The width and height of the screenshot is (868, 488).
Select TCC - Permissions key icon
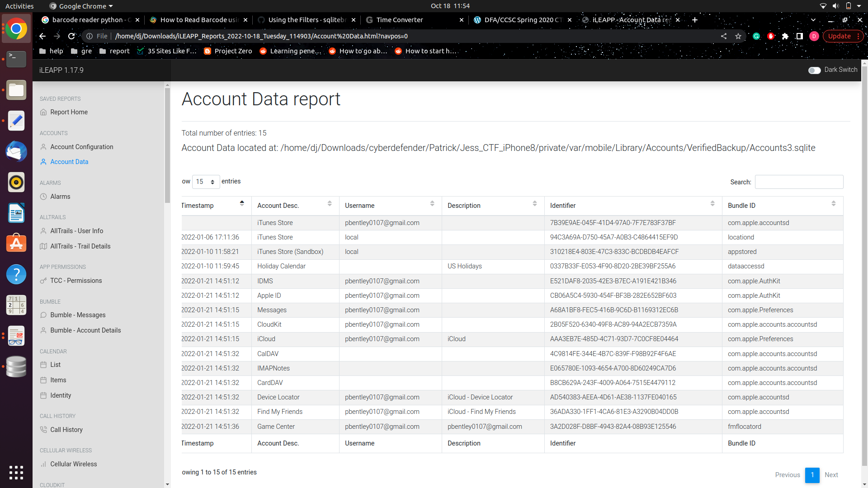point(43,280)
